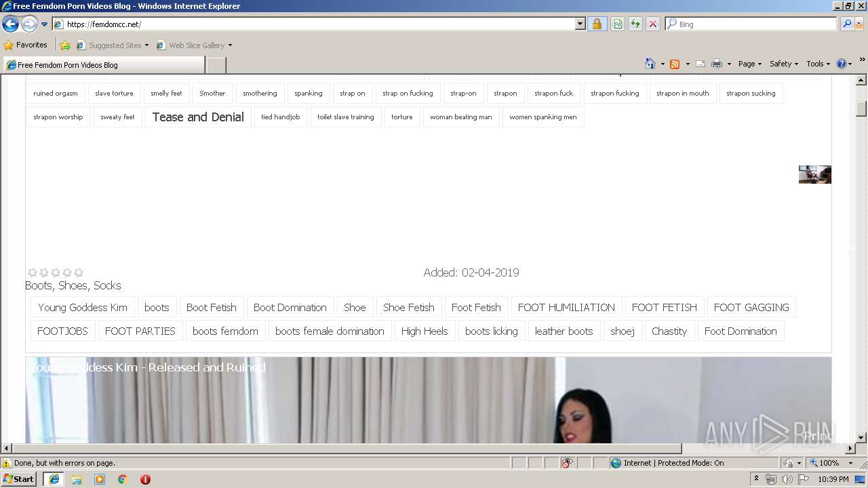This screenshot has width=868, height=488.
Task: Open the 'Boot Fetish' tag
Action: [x=212, y=308]
